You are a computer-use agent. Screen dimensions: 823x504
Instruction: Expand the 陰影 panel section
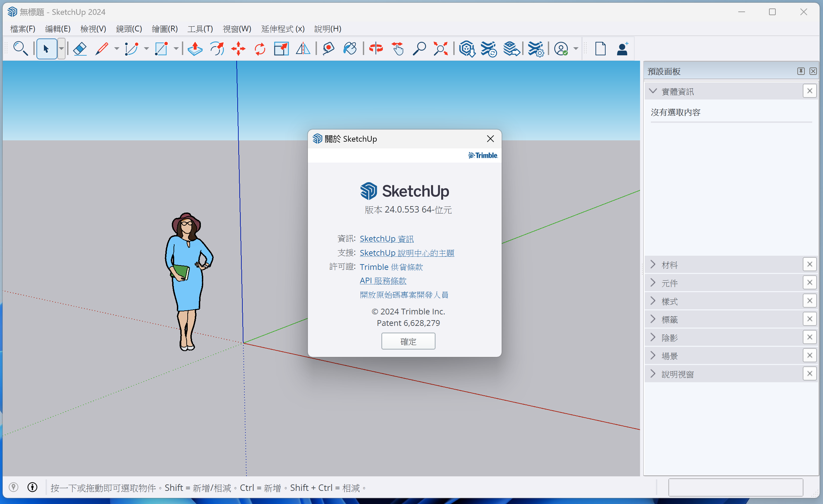click(653, 337)
